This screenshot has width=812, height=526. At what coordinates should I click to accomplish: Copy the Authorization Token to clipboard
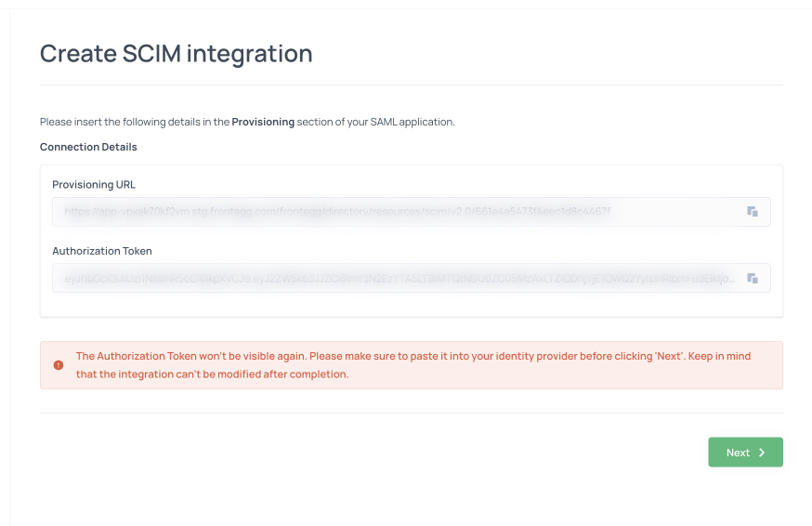click(x=753, y=278)
